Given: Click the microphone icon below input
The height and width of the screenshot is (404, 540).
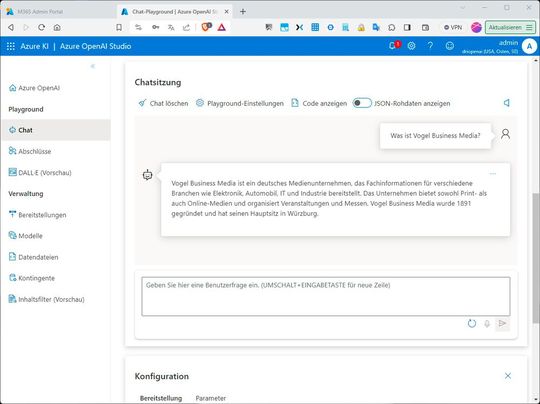Looking at the screenshot, I should (x=487, y=324).
